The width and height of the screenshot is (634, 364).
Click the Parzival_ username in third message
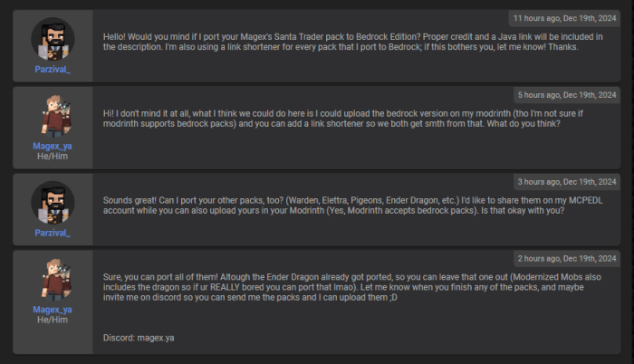tap(53, 233)
